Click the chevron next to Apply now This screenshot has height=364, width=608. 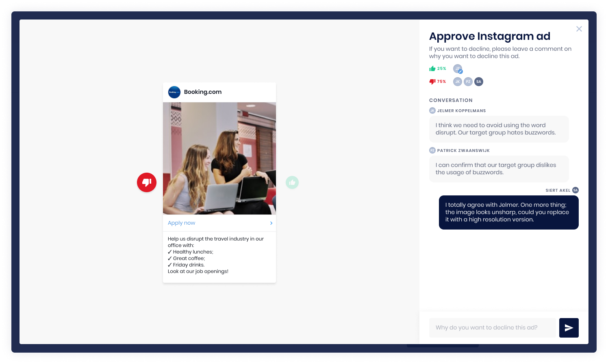pyautogui.click(x=271, y=223)
